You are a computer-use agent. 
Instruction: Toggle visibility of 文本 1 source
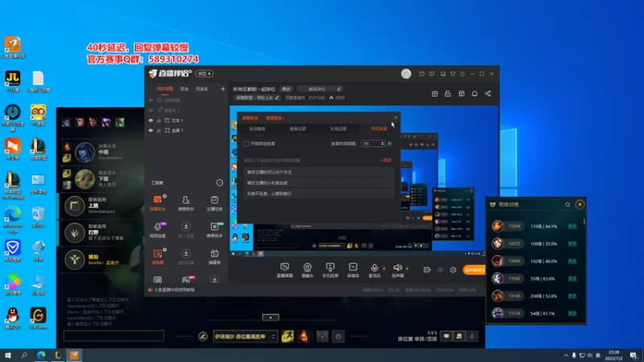pyautogui.click(x=151, y=120)
